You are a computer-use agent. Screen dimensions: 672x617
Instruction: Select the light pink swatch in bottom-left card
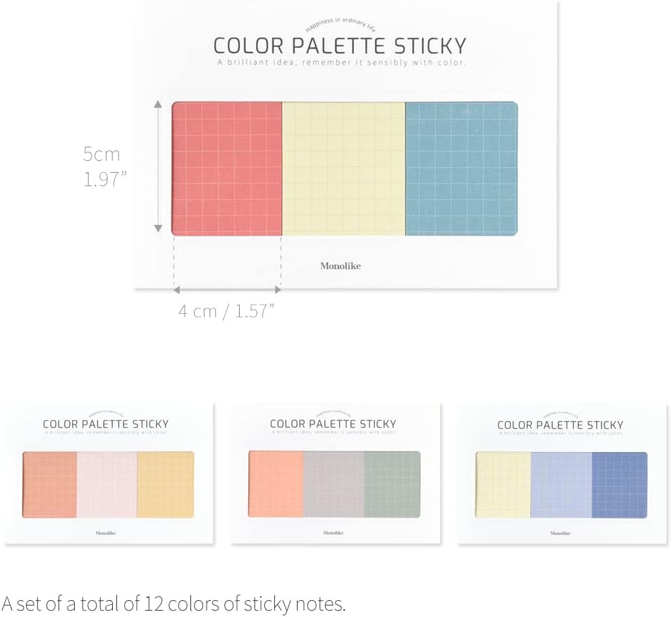coord(106,484)
